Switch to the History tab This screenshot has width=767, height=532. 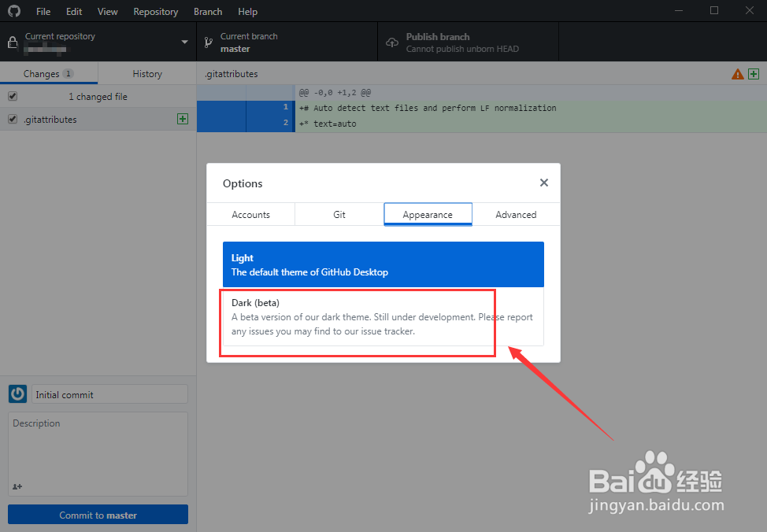point(147,73)
